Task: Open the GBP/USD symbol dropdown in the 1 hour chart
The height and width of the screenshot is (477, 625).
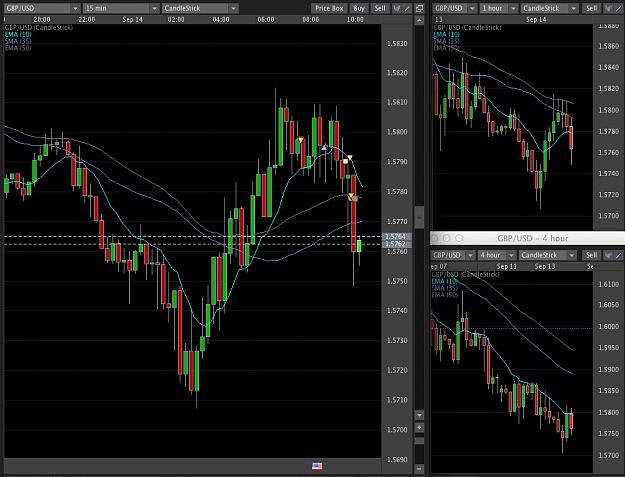Action: 455,8
